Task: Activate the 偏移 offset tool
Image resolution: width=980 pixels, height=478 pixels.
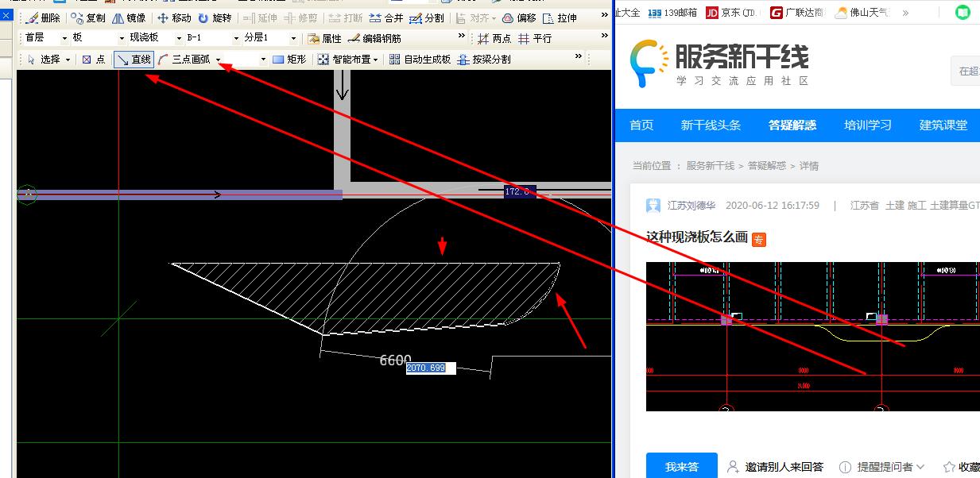Action: pos(519,18)
